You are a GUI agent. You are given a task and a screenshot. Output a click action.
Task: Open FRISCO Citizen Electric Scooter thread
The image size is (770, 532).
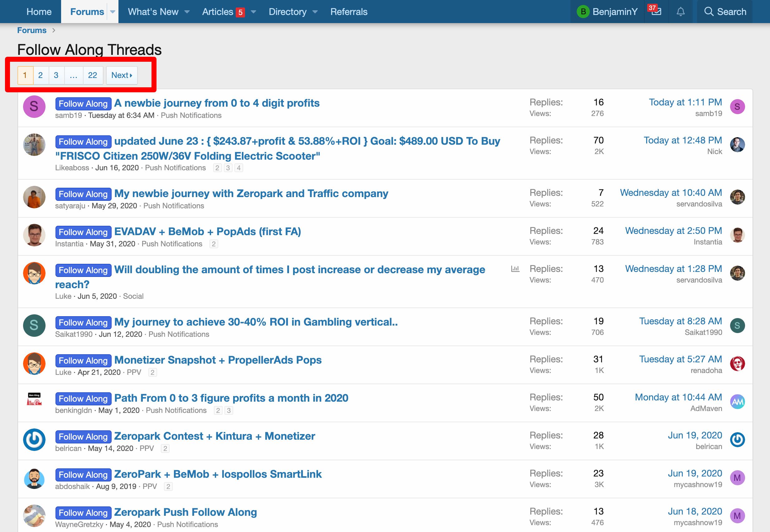coord(277,148)
